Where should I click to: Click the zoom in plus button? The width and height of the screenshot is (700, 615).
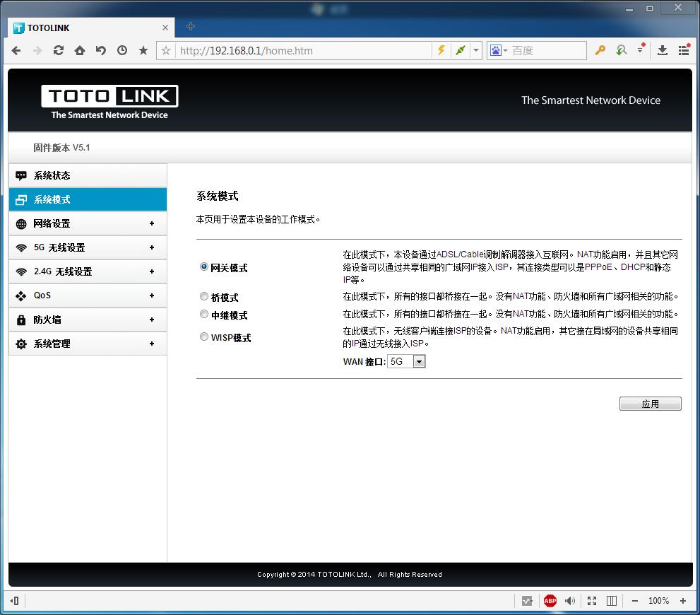pos(682,601)
